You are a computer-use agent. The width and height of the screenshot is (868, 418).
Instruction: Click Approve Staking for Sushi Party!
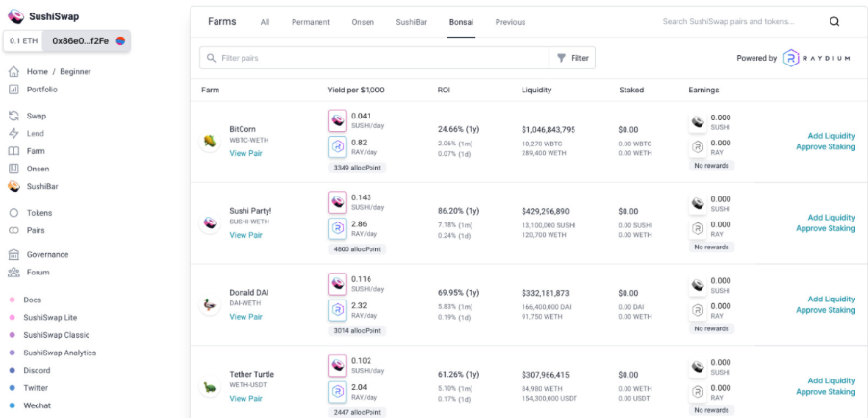(x=826, y=228)
